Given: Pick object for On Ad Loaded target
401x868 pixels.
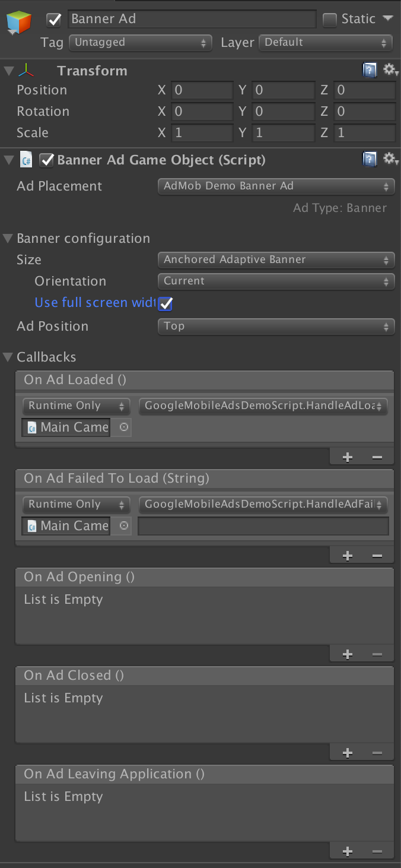Looking at the screenshot, I should pos(123,427).
